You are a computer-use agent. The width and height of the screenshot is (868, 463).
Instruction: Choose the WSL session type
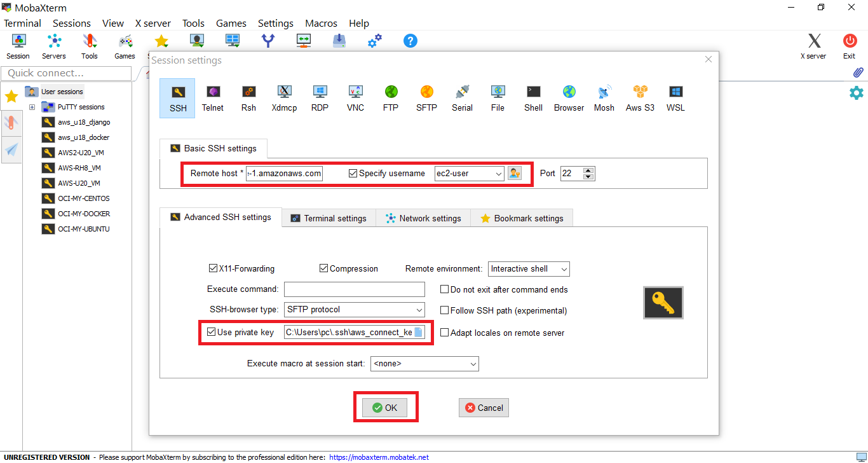[675, 98]
